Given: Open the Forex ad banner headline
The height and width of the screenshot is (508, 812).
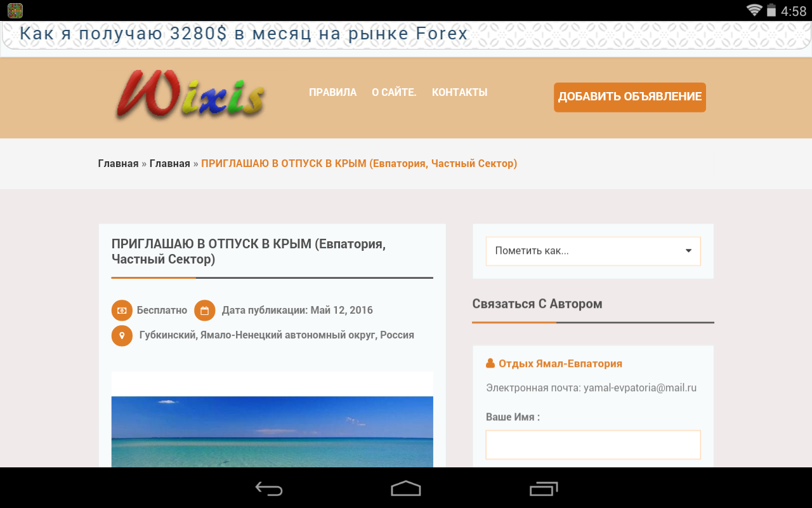Looking at the screenshot, I should tap(244, 34).
